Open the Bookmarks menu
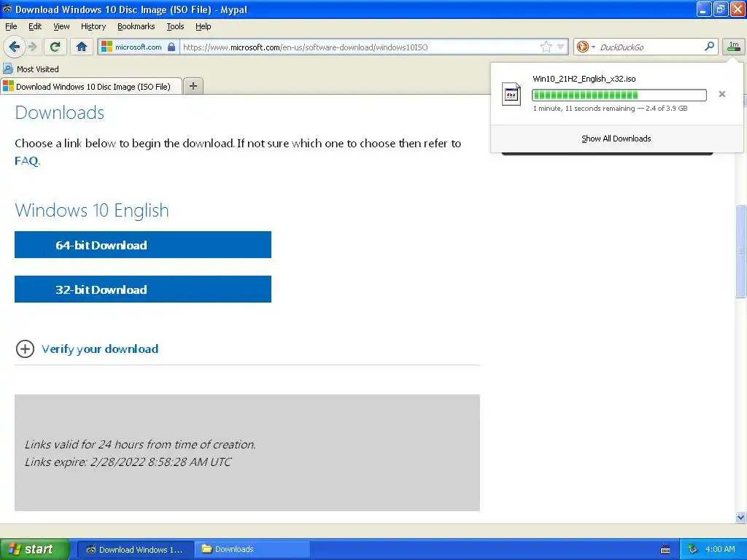 [x=136, y=26]
